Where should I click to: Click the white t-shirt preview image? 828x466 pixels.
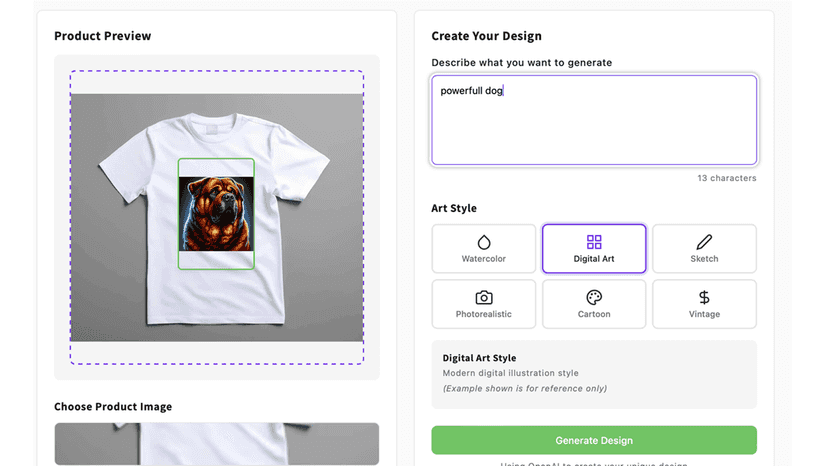tap(217, 218)
